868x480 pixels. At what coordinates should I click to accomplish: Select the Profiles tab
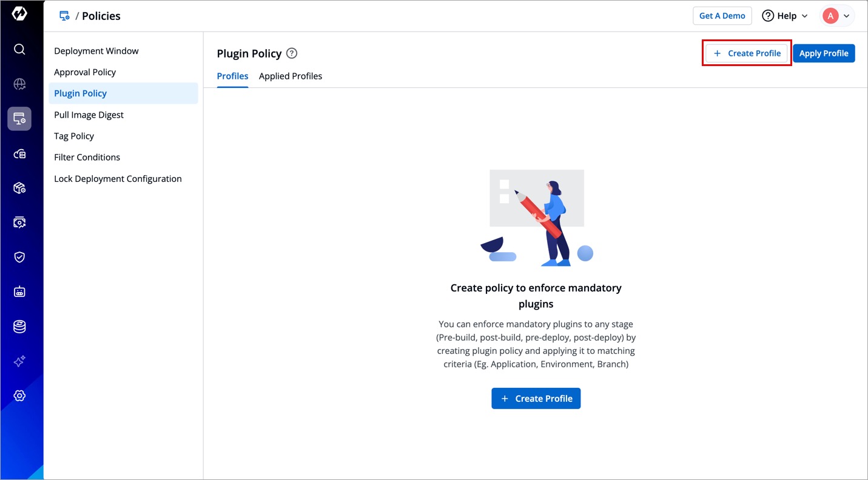(232, 76)
